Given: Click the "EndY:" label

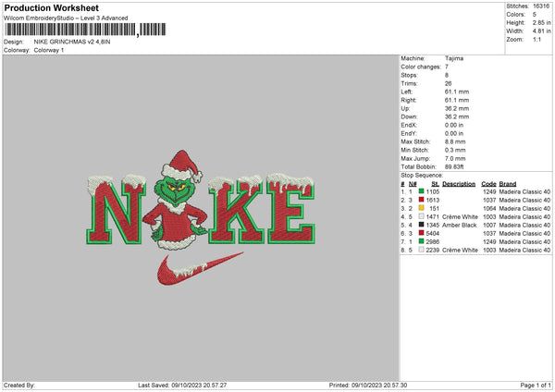Looking at the screenshot, I should point(409,133).
